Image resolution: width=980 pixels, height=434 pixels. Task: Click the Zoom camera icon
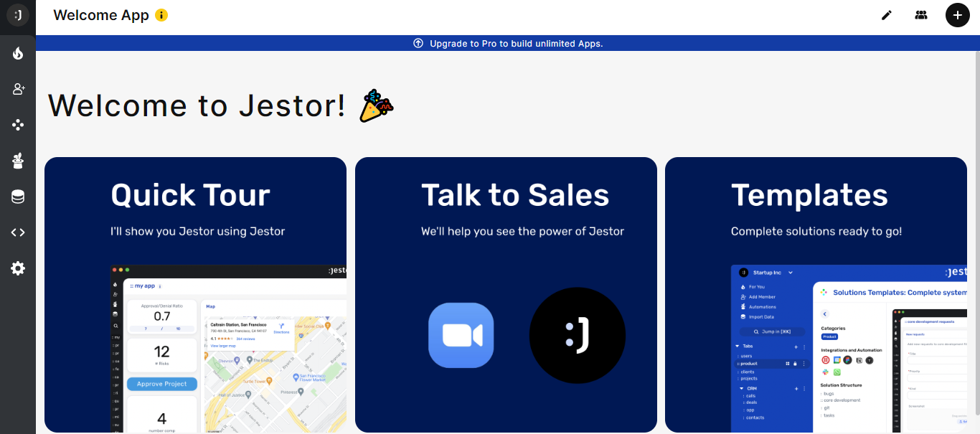click(x=461, y=335)
